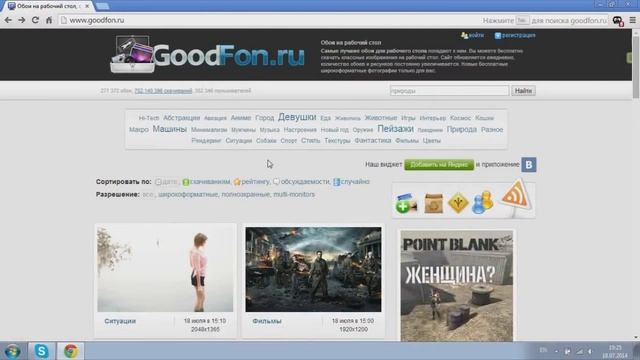Click the language indicator in the taskbar

coord(543,350)
